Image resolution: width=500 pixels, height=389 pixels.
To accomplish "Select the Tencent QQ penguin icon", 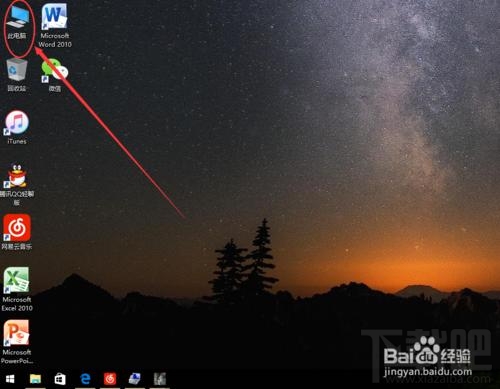I will [17, 176].
